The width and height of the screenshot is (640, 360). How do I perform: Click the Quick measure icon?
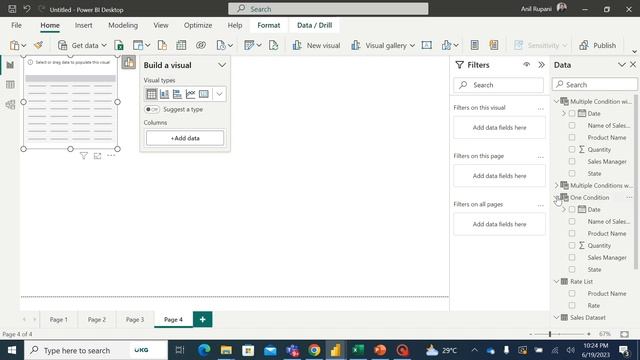[494, 45]
